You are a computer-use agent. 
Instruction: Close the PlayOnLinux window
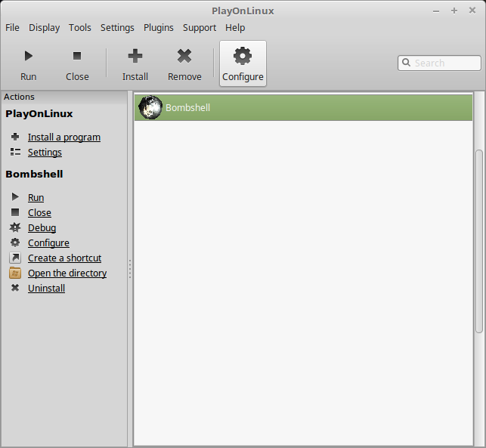[x=472, y=11]
